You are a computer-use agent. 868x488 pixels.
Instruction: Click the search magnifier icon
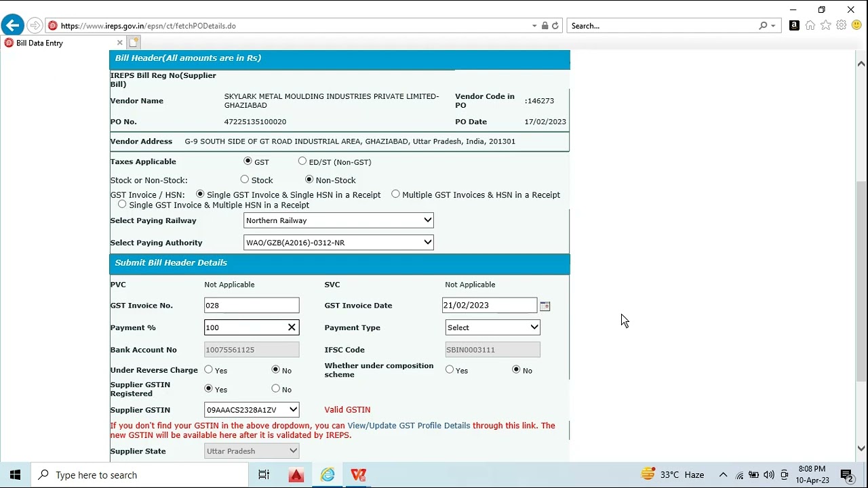[764, 26]
